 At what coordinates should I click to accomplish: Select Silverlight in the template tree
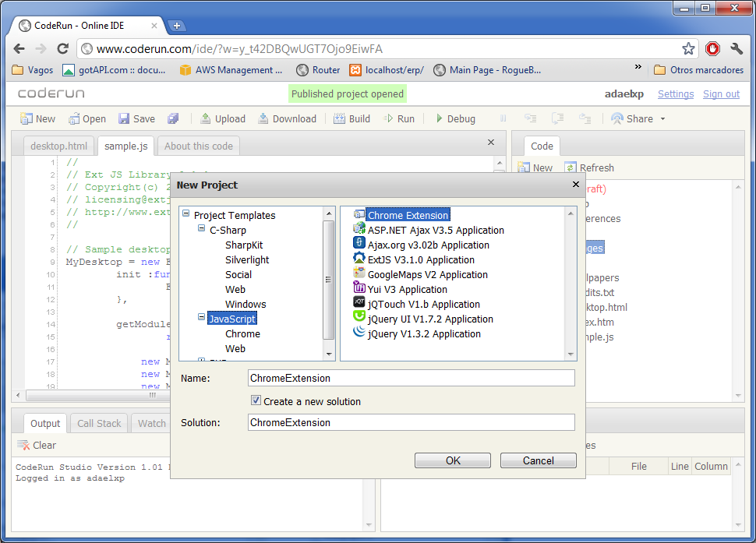point(247,260)
